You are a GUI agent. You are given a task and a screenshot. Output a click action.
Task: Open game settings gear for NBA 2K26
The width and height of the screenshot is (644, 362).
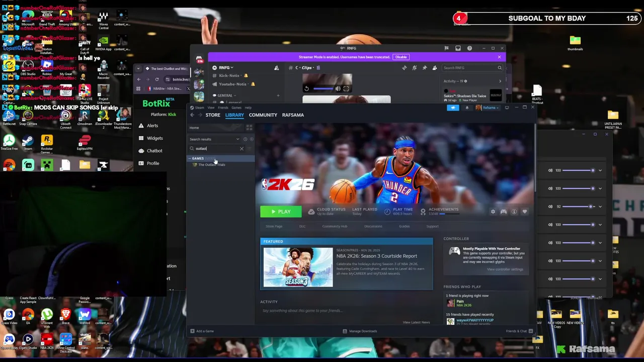pos(493,212)
